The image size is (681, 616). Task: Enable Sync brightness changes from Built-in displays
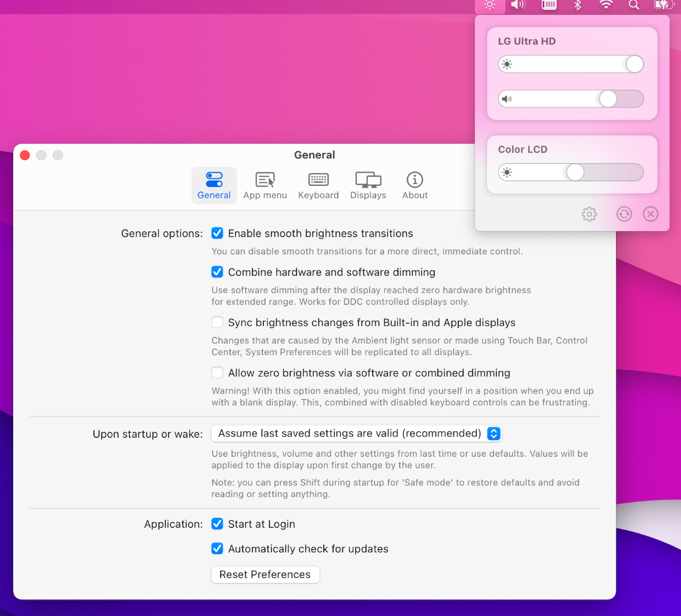pos(217,322)
